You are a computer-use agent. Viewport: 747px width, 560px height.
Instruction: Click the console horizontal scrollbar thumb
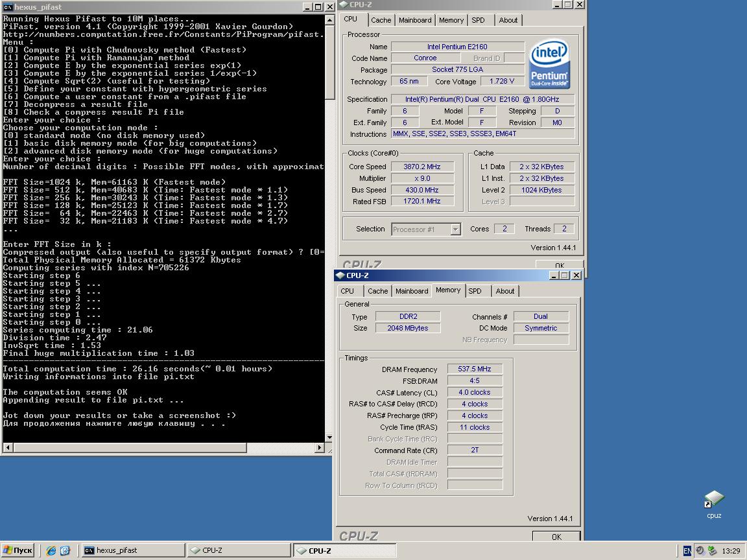click(130, 447)
